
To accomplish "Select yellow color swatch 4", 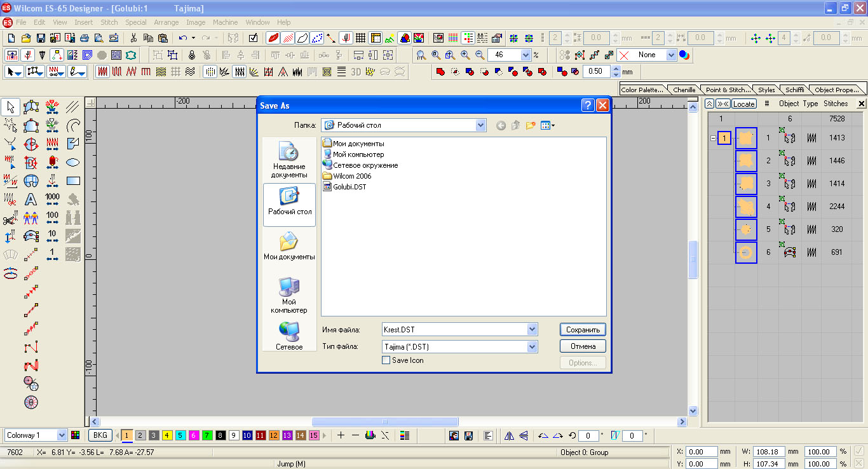I will 167,435.
